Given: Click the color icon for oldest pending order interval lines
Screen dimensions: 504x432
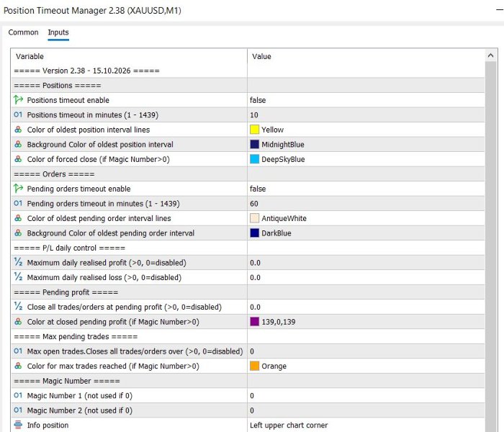Looking at the screenshot, I should pos(18,218).
